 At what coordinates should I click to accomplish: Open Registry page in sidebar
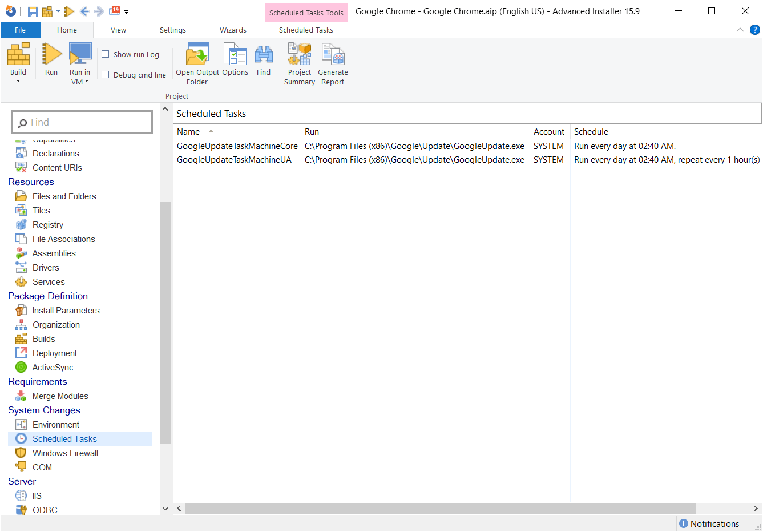pyautogui.click(x=48, y=224)
